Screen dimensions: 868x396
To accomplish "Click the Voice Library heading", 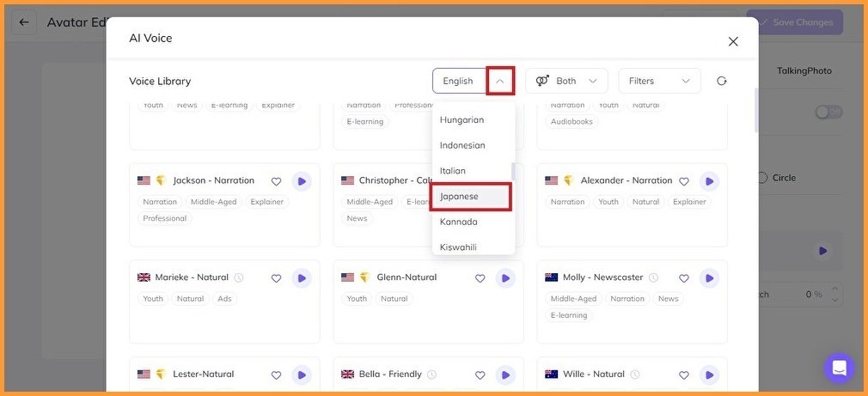I will pyautogui.click(x=160, y=82).
